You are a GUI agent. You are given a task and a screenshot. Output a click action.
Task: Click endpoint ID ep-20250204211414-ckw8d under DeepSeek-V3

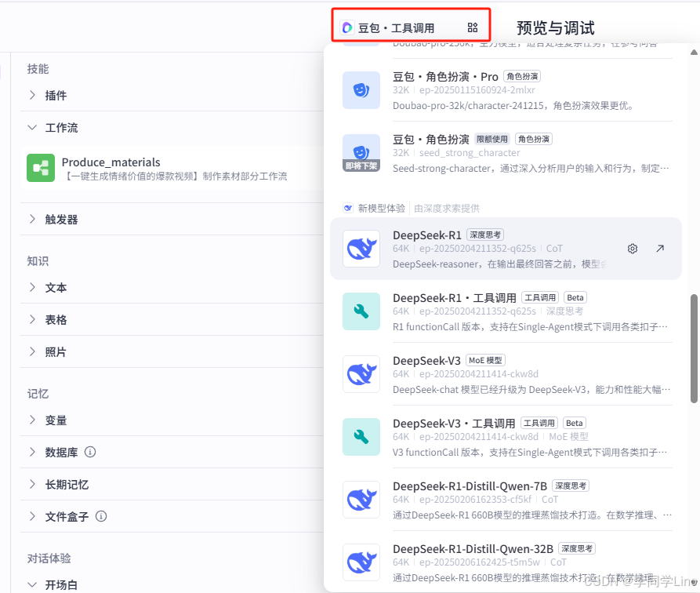479,373
